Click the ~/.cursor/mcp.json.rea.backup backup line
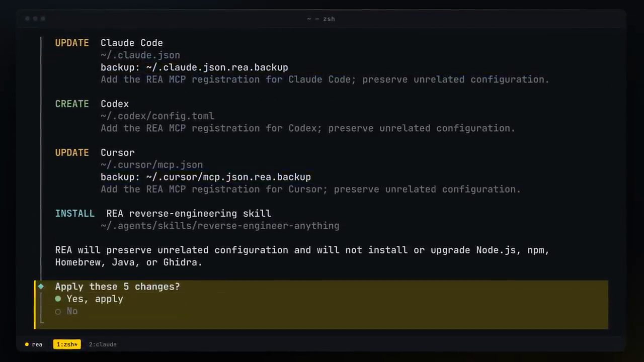 click(x=206, y=177)
